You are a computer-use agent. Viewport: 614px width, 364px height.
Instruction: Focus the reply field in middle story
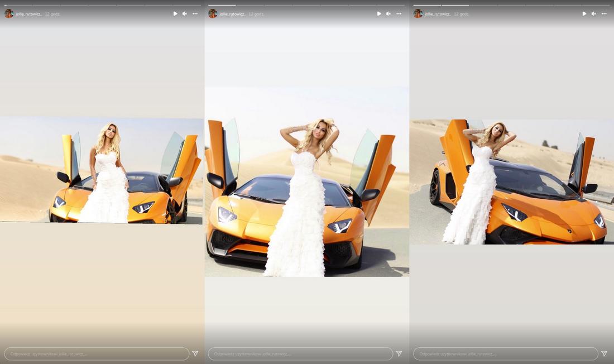coord(300,353)
